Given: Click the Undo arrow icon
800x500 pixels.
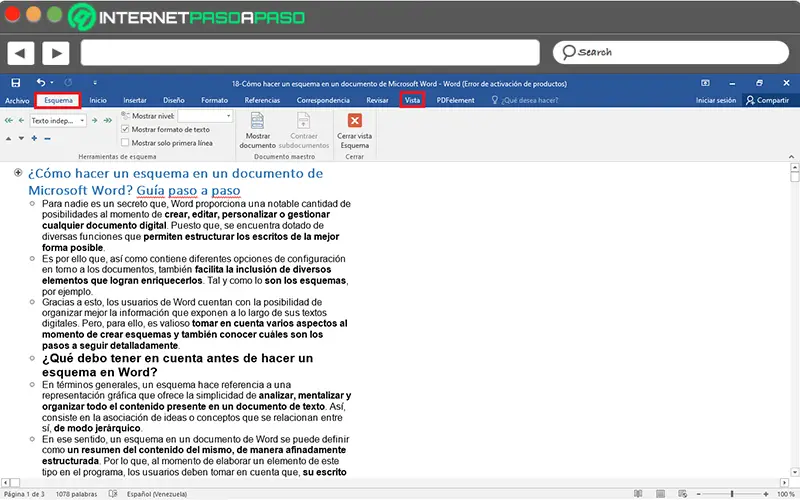Looking at the screenshot, I should [41, 82].
